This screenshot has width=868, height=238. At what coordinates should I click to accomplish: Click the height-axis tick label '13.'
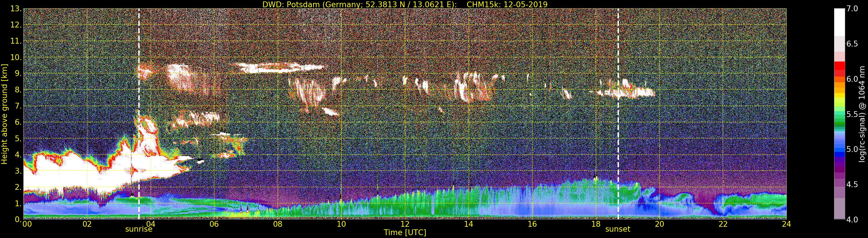(16, 9)
